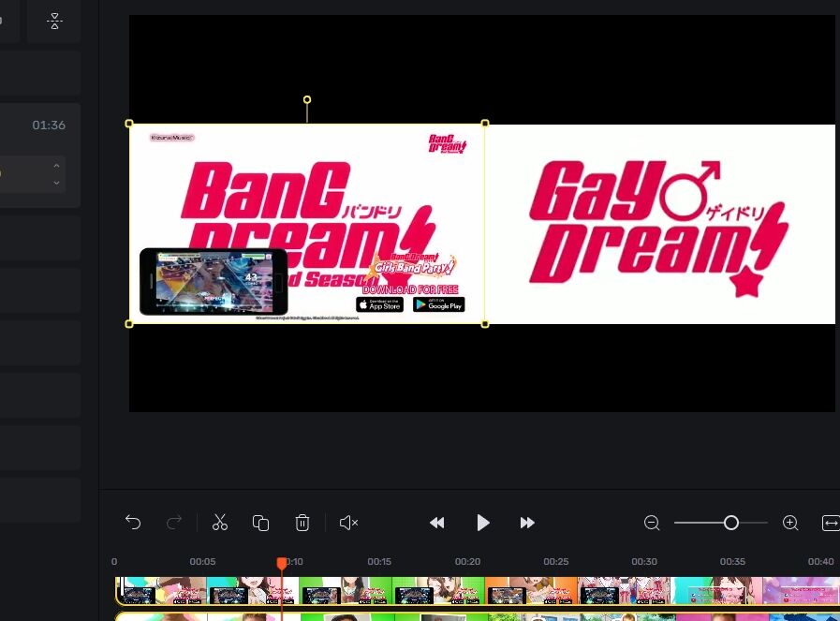This screenshot has width=840, height=621.
Task: Click the bottom-right corner handle of selected clip
Action: point(485,324)
